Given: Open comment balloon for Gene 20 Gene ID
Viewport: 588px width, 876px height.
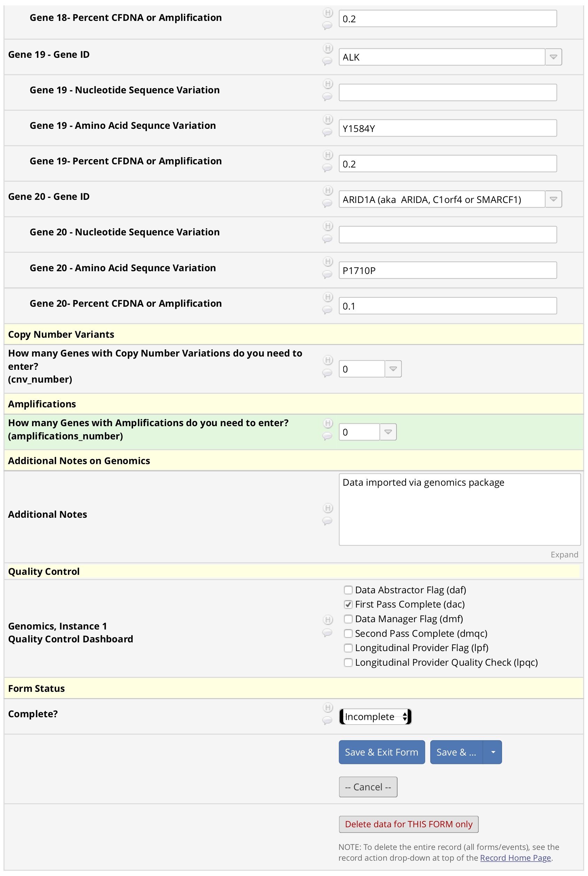Looking at the screenshot, I should tap(327, 203).
